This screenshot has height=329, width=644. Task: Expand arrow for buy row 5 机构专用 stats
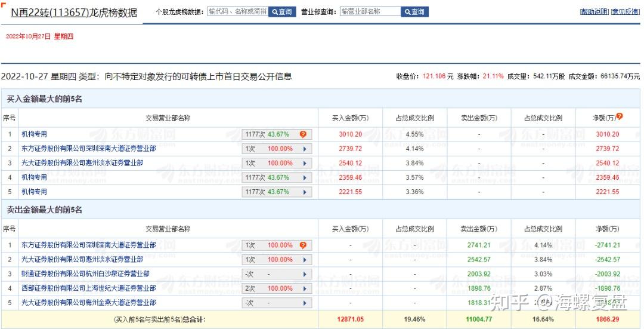[305, 192]
